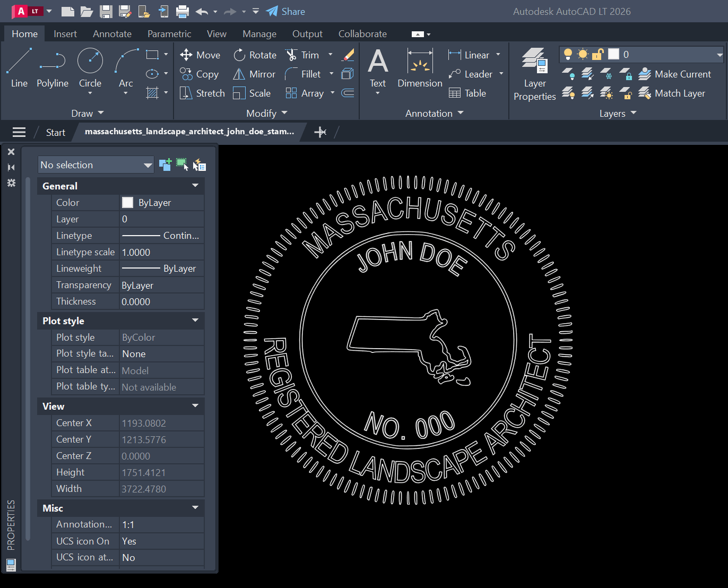728x588 pixels.
Task: Toggle freeze sun icon for layer 0
Action: pyautogui.click(x=583, y=54)
